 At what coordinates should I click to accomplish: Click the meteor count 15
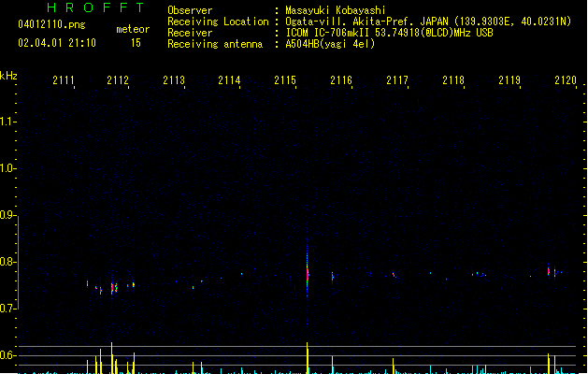[136, 43]
